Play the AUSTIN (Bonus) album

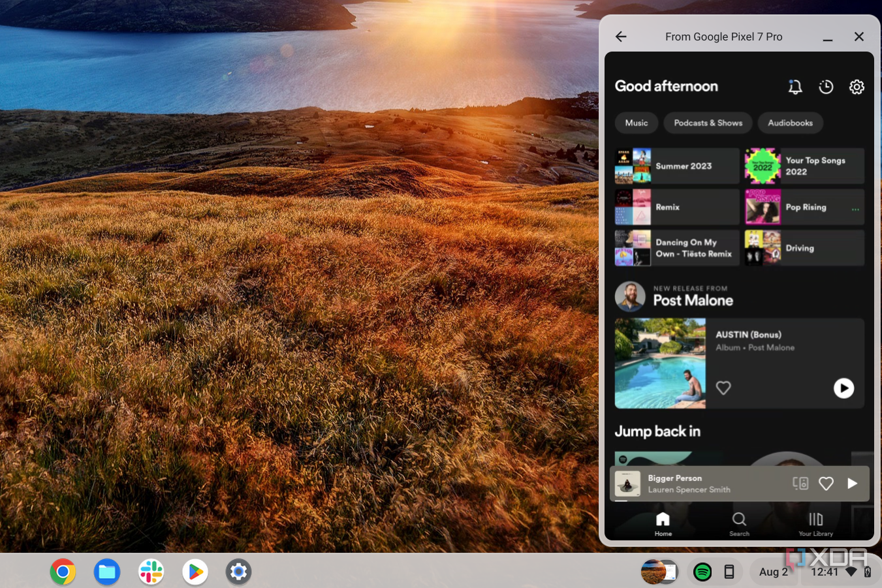pyautogui.click(x=843, y=388)
